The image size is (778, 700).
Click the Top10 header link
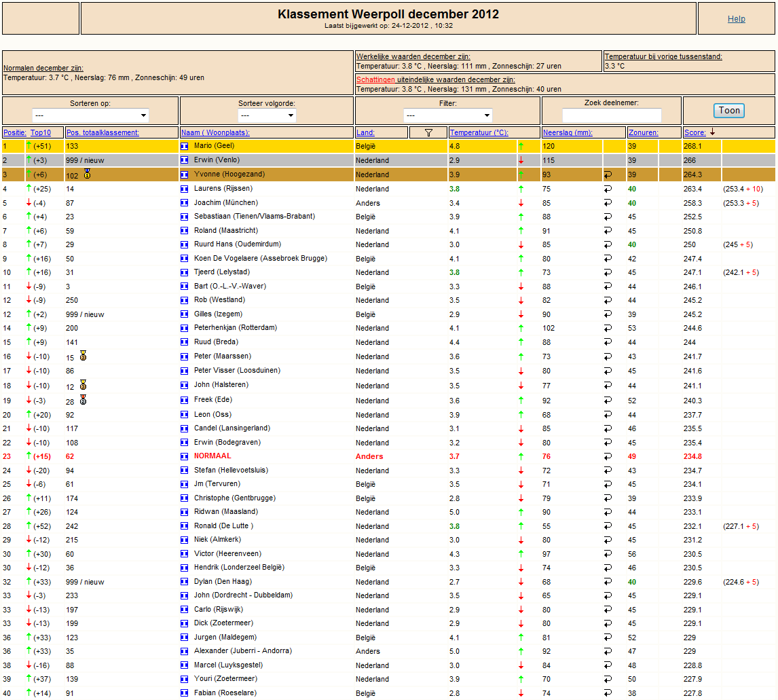(41, 132)
